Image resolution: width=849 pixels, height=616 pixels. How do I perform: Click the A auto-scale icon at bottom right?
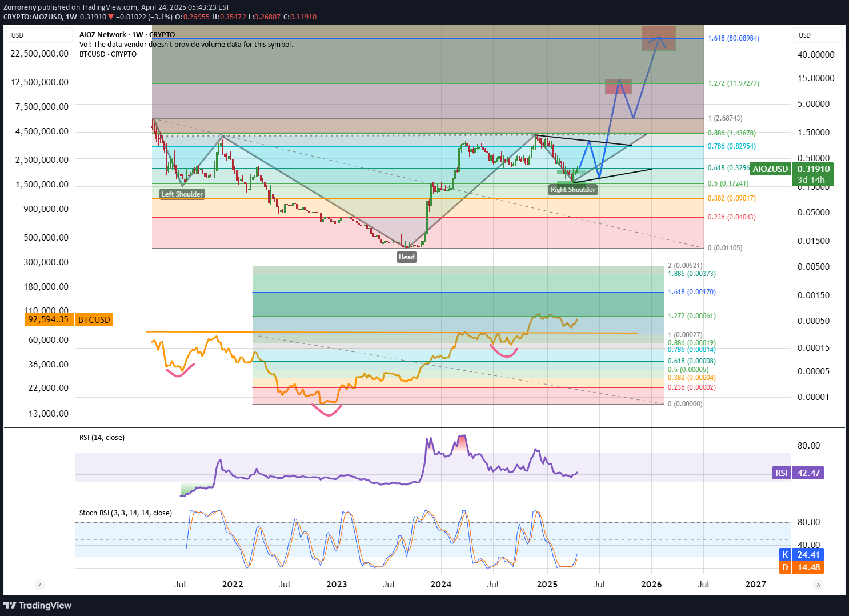click(x=819, y=585)
